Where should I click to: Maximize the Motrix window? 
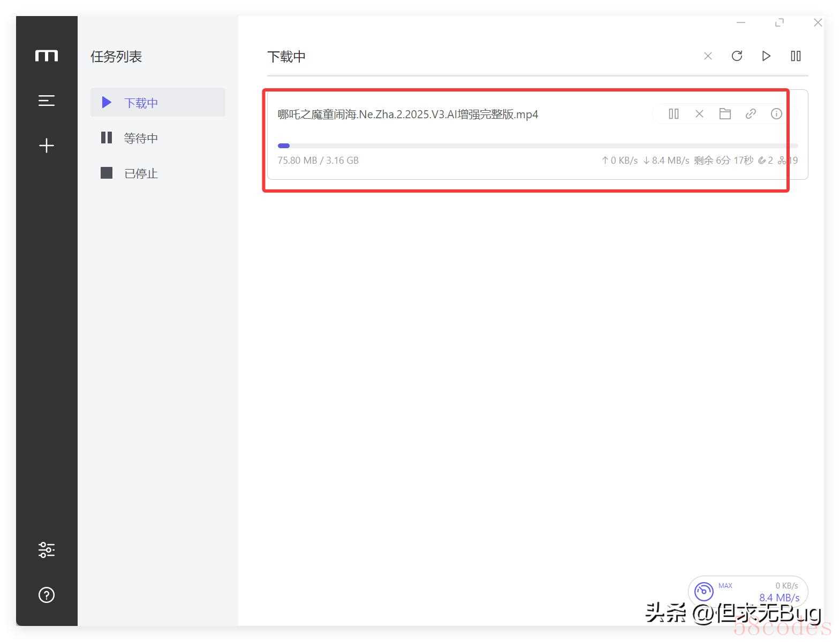click(x=780, y=22)
